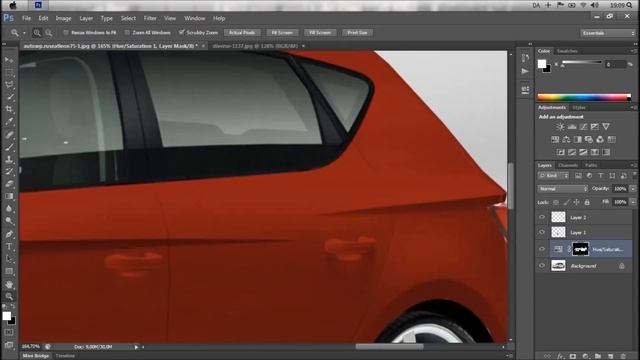
Task: Add a Curves adjustment
Action: pyautogui.click(x=583, y=127)
